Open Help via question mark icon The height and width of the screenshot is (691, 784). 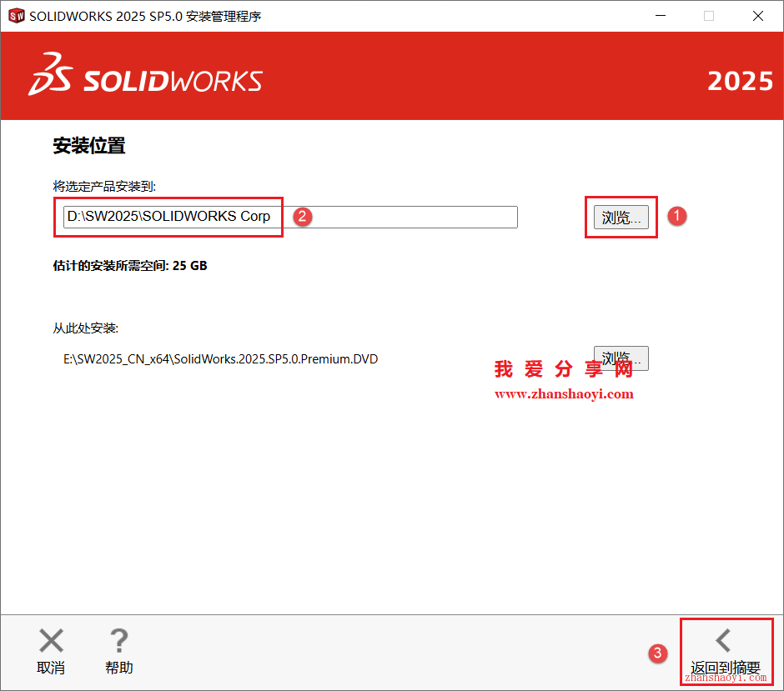click(x=119, y=641)
